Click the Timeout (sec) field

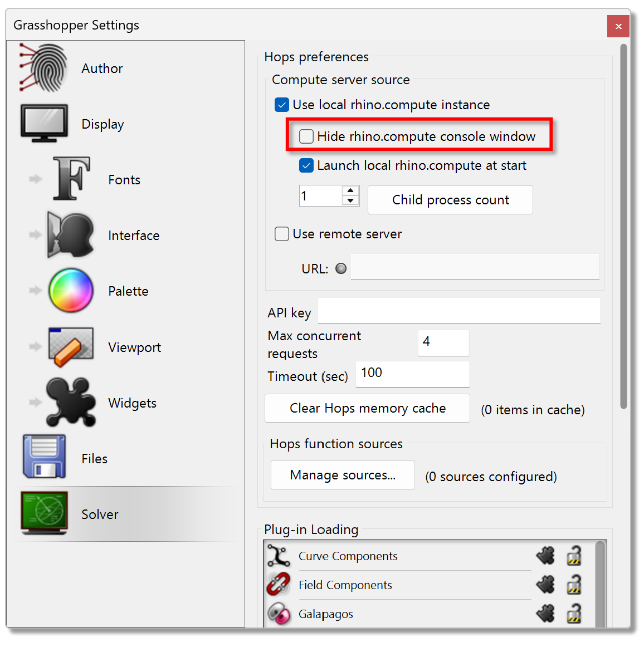(x=412, y=374)
